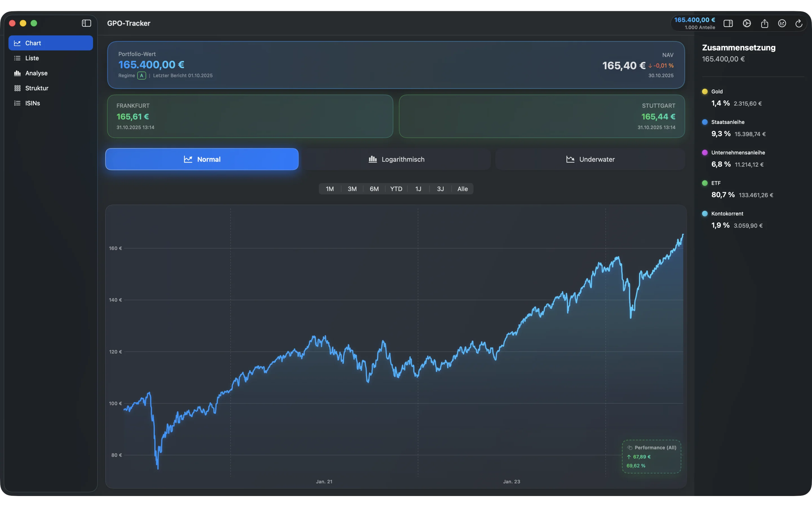
Task: Click the refresh arrow icon
Action: coord(799,23)
